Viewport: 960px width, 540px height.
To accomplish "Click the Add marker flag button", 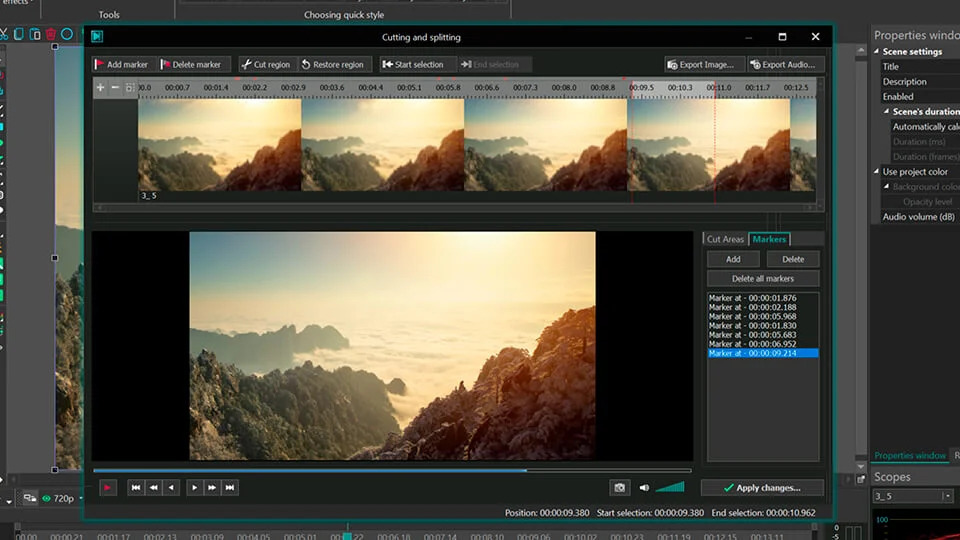I will (121, 64).
